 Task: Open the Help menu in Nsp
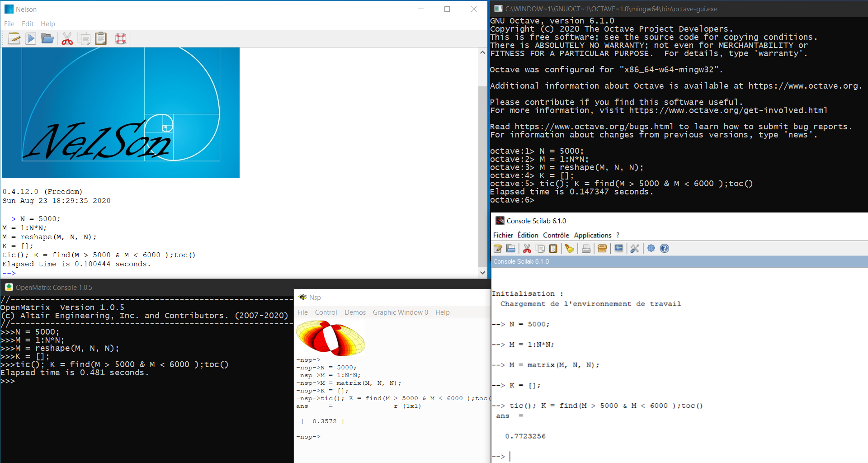443,312
